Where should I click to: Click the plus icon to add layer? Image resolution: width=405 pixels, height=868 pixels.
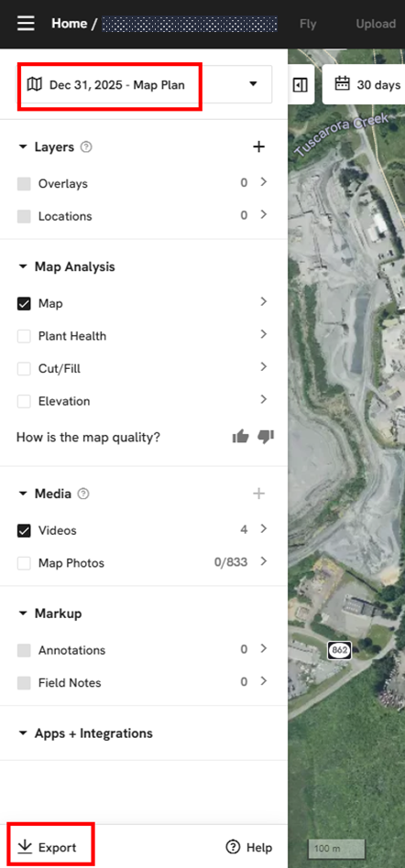tap(258, 146)
